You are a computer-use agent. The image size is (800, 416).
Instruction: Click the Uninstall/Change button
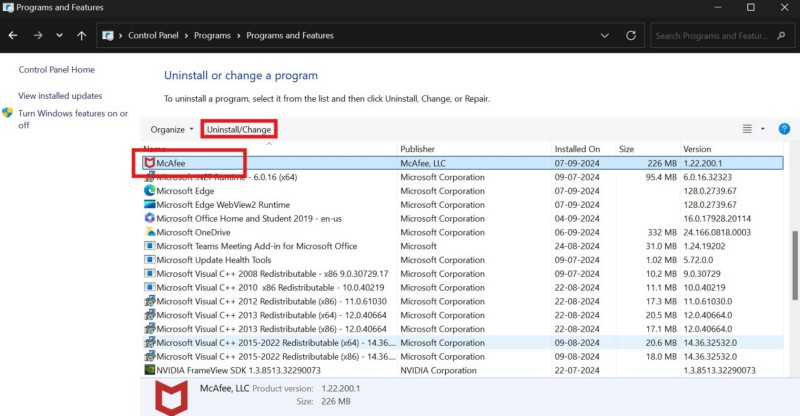tap(238, 129)
